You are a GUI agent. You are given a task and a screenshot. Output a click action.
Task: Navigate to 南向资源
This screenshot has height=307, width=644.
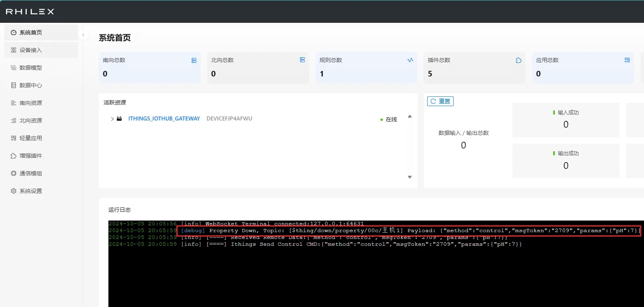coord(31,103)
